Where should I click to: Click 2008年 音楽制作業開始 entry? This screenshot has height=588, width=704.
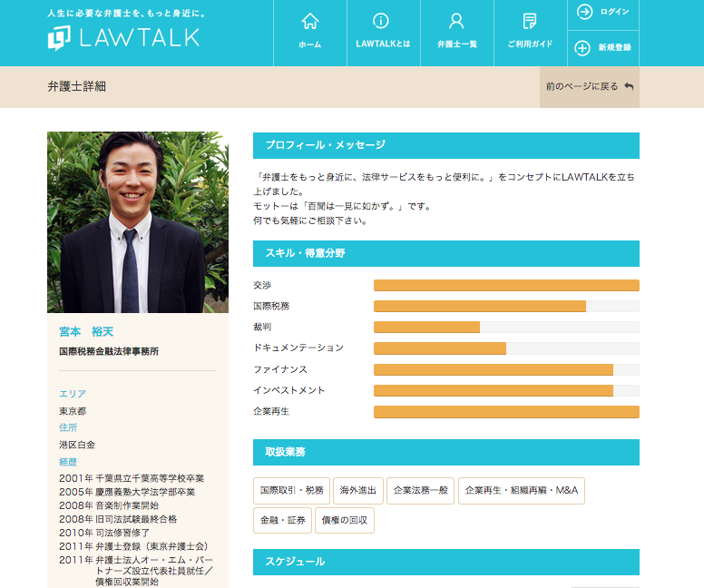click(109, 505)
